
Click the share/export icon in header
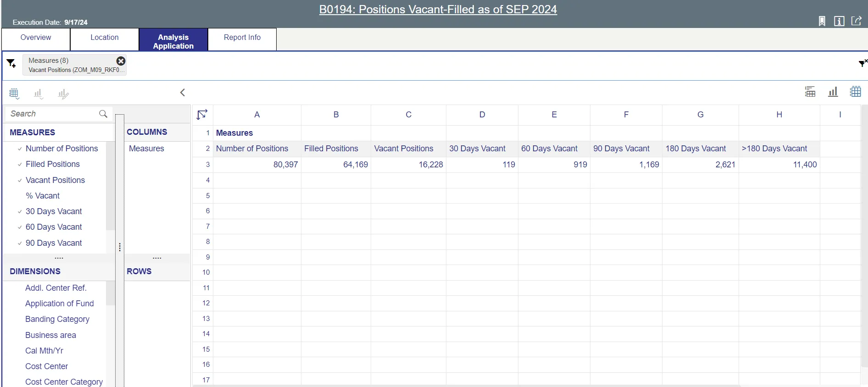tap(856, 21)
